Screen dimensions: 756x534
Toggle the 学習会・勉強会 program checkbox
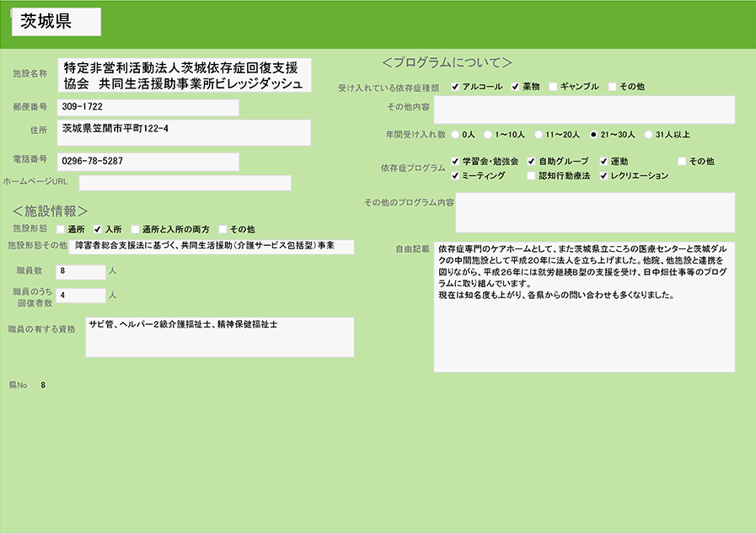coord(456,161)
